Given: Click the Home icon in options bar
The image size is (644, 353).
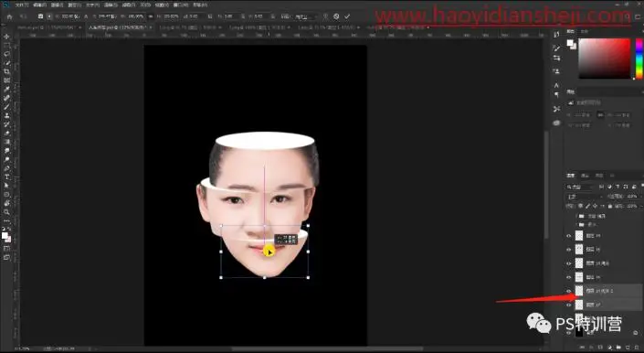Looking at the screenshot, I should [10, 16].
